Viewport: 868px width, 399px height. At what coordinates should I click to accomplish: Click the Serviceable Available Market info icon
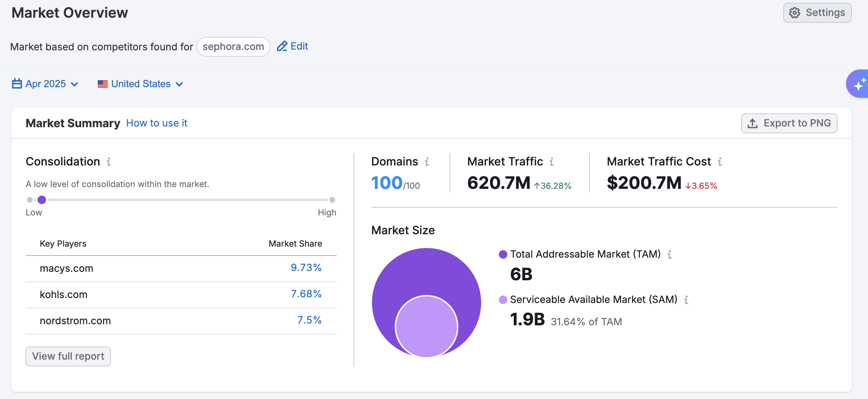pos(686,300)
